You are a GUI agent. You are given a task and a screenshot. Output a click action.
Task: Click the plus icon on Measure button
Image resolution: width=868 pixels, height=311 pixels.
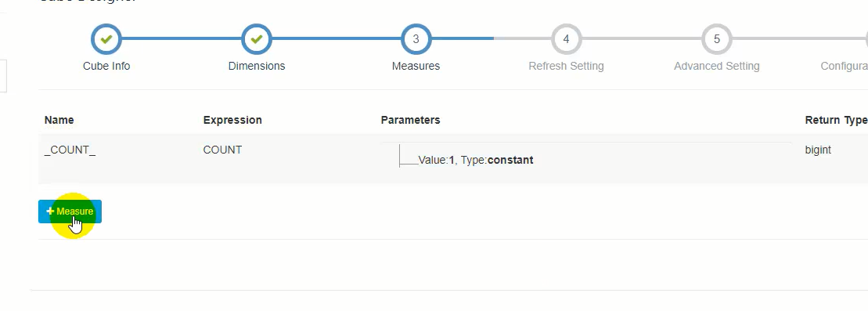tap(50, 212)
